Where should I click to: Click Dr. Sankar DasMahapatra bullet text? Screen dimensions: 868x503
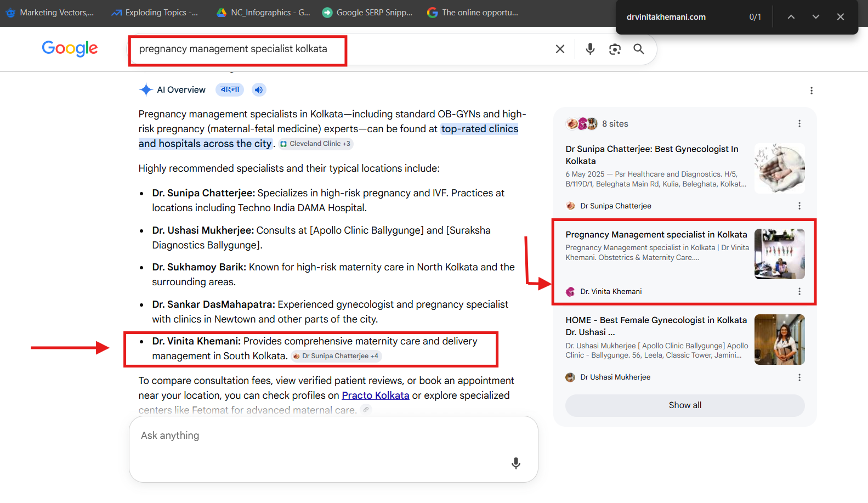click(330, 312)
